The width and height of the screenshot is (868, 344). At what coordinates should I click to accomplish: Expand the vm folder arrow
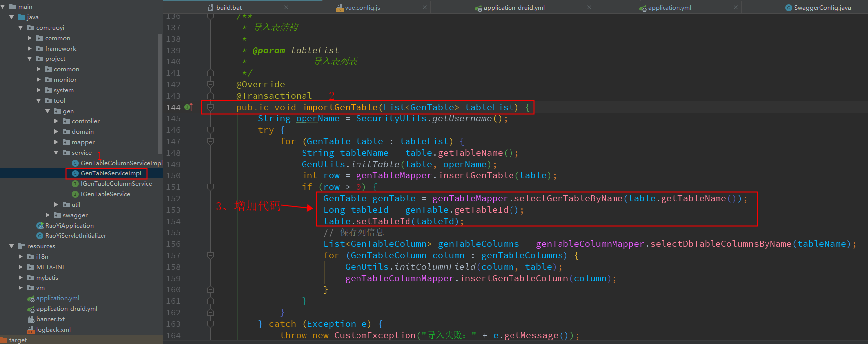click(x=21, y=288)
